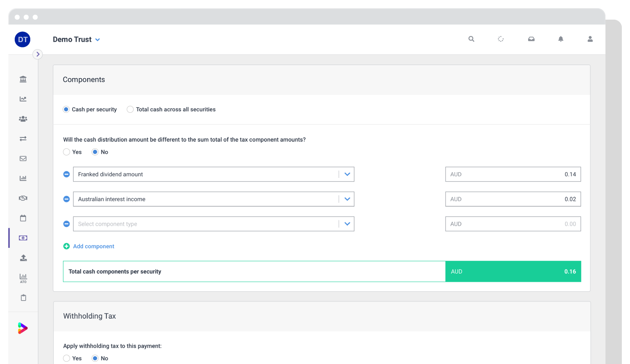Open the Select component type dropdown

tap(347, 224)
